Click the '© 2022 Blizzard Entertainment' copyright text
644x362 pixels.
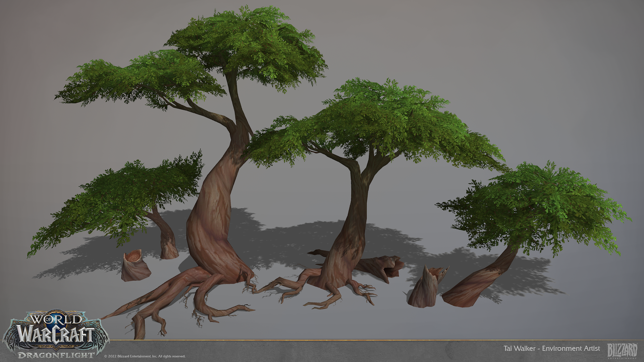(x=145, y=356)
